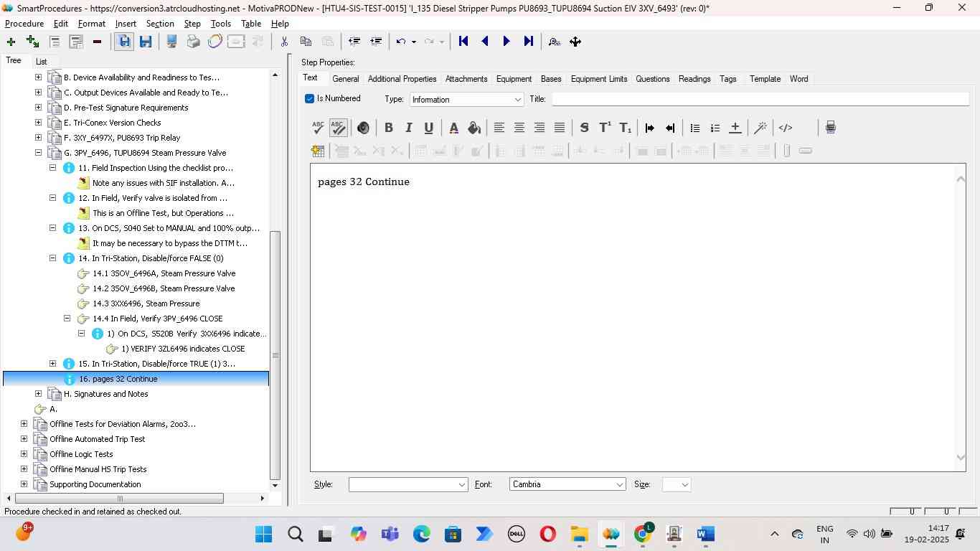Expand step 15 In Tri-Station node
The image size is (980, 551).
(x=52, y=364)
